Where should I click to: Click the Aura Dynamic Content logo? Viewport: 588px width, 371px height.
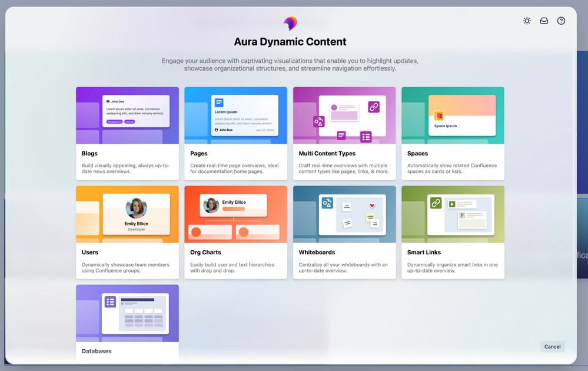[x=290, y=24]
